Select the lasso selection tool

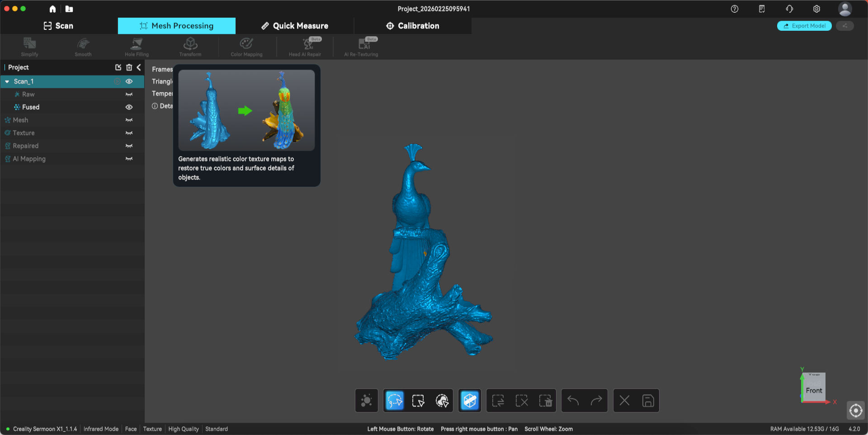[395, 401]
